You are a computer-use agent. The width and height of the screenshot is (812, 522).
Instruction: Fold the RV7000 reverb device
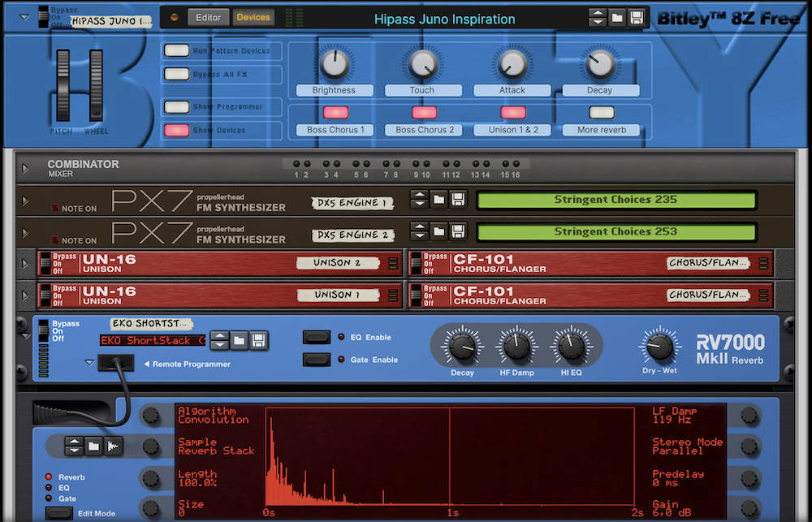[x=25, y=337]
